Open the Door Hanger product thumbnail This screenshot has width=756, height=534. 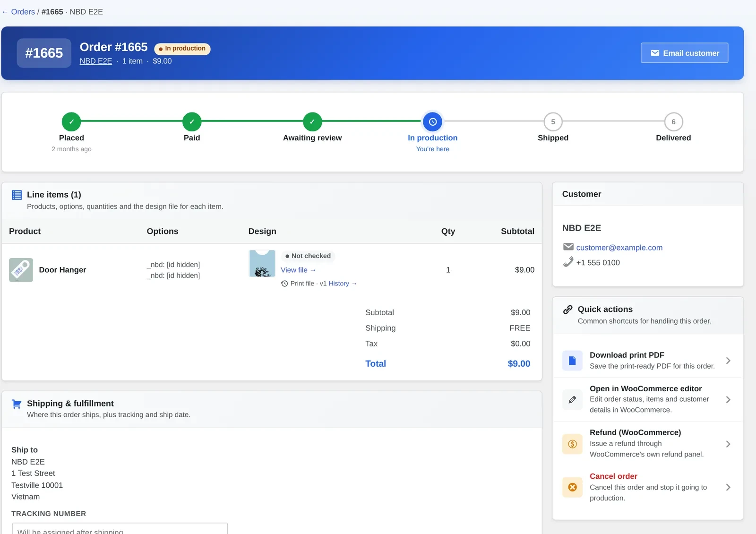(21, 270)
